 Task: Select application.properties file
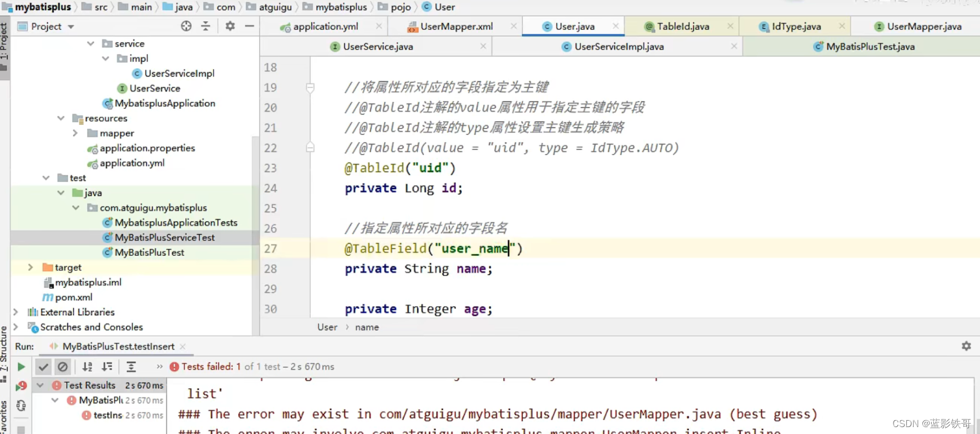tap(141, 148)
